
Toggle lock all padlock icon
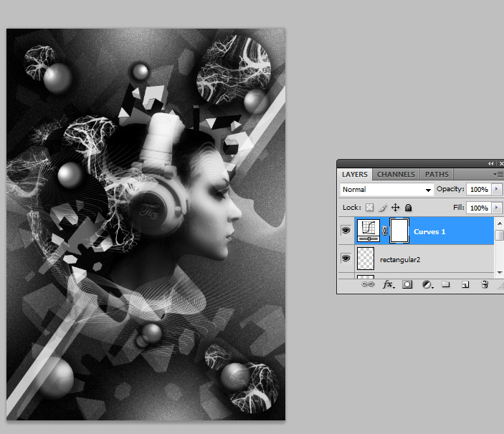(x=408, y=208)
